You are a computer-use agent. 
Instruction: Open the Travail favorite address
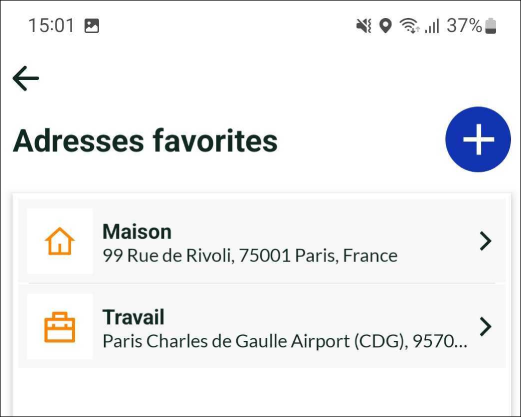pyautogui.click(x=262, y=326)
